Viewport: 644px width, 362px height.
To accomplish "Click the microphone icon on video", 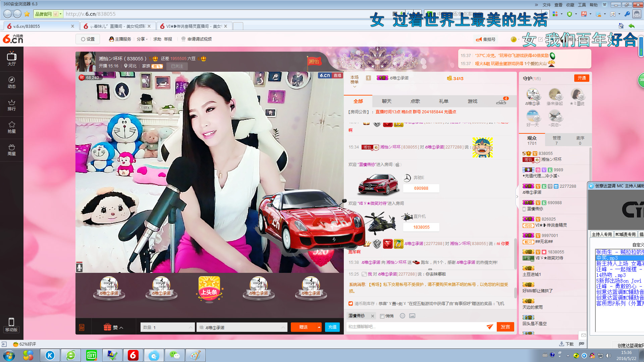I will coord(79,267).
